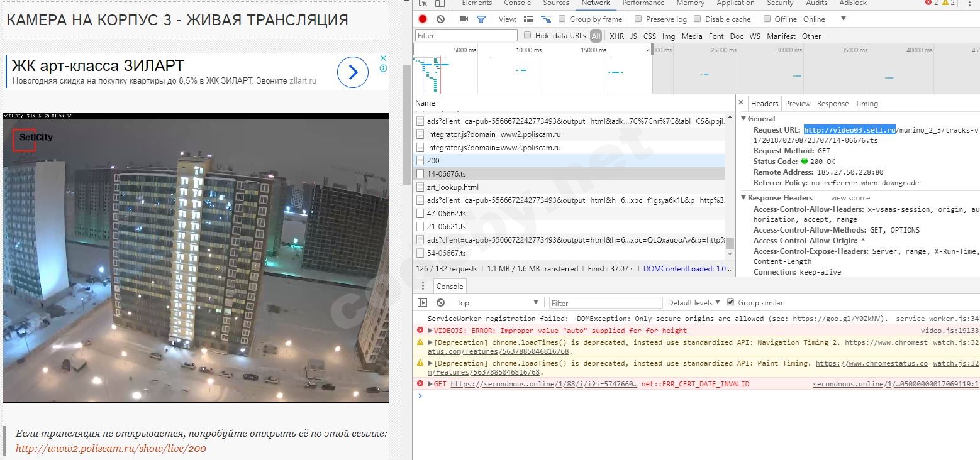980x460 pixels.
Task: Open the Preview tab of the request
Action: 798,104
